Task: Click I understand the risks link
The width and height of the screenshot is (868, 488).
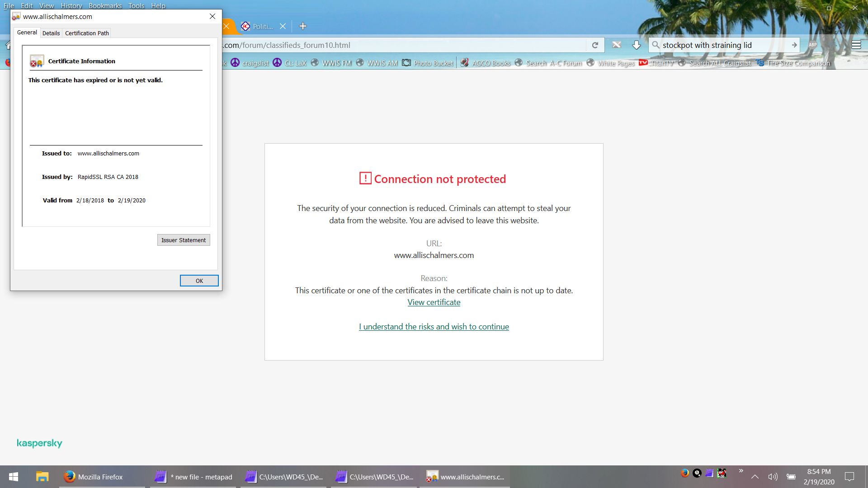Action: (434, 327)
